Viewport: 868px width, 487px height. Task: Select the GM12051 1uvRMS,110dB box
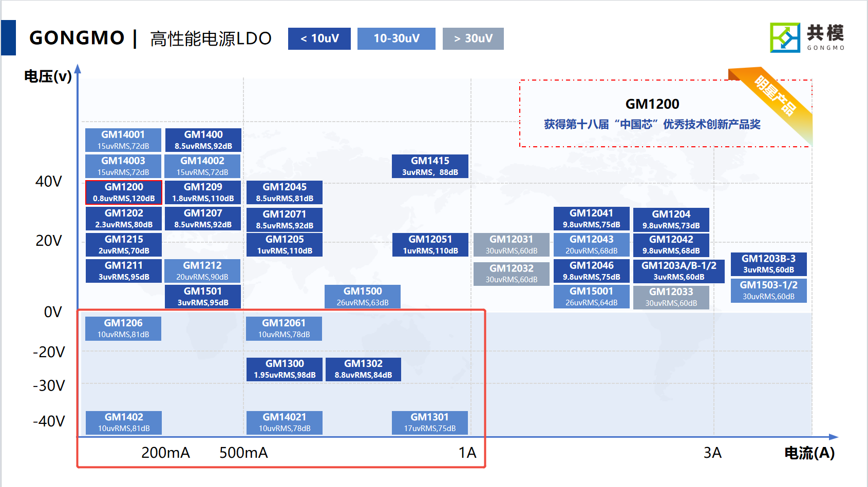(x=430, y=245)
